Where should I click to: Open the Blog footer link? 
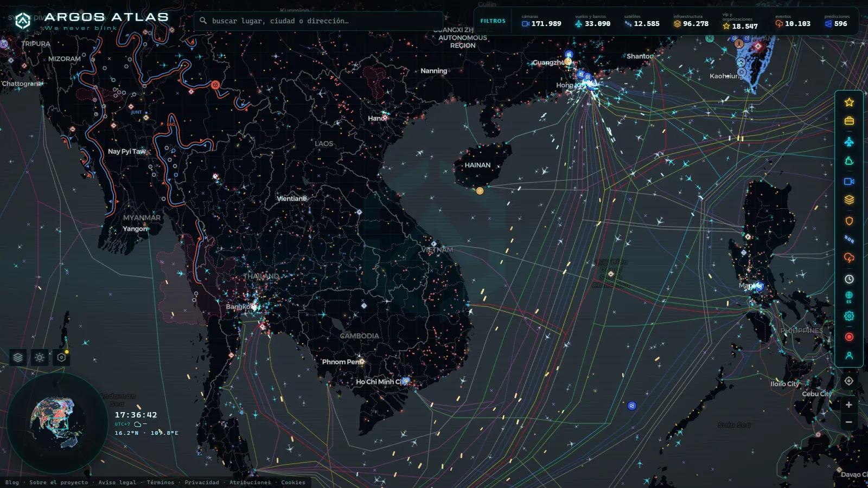coord(12,483)
